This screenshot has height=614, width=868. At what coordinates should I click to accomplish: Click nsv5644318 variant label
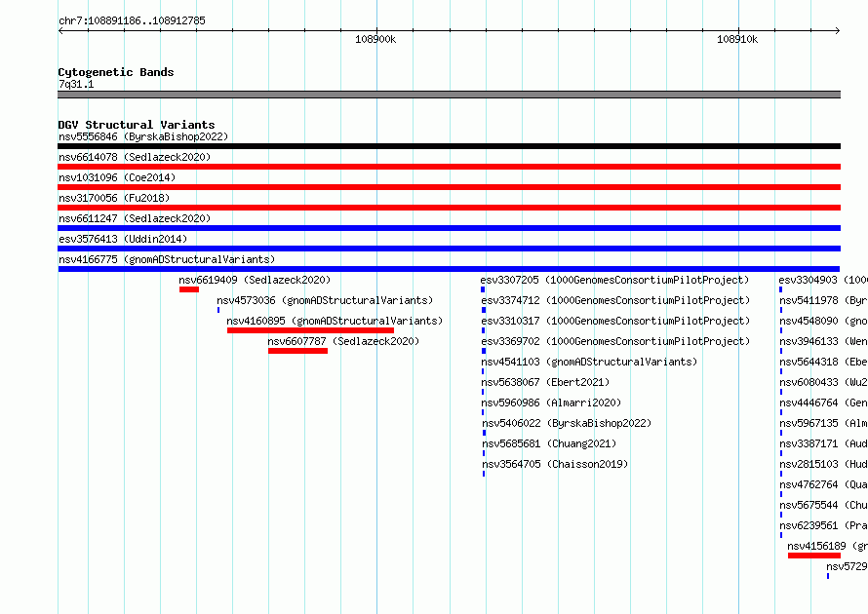tap(823, 362)
